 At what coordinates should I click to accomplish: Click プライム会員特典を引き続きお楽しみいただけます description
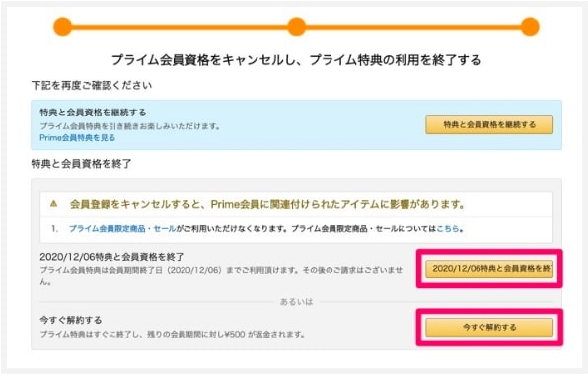tap(130, 126)
